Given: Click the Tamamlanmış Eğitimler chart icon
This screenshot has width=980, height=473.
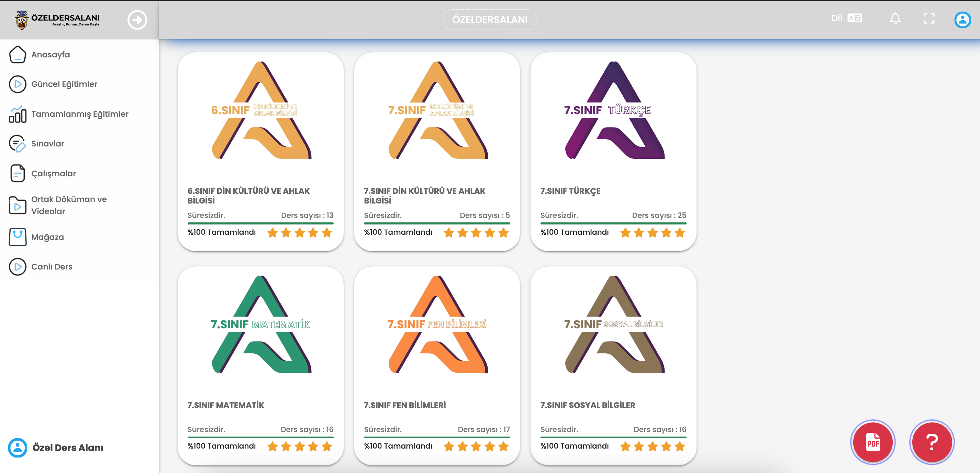Looking at the screenshot, I should pos(18,114).
